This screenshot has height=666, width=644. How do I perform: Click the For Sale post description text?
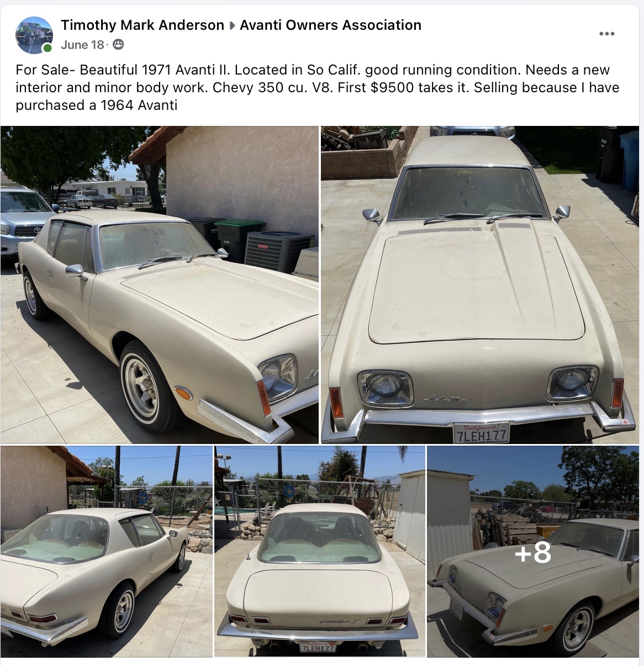pyautogui.click(x=318, y=87)
